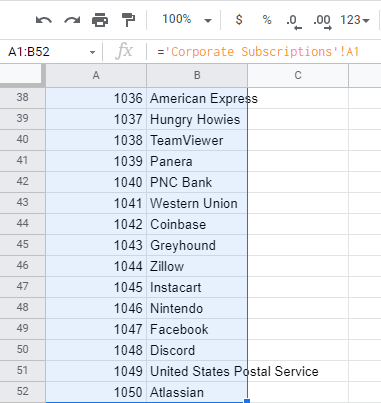This screenshot has height=403, width=381.
Task: Click cell containing 1043
Action: pos(96,245)
